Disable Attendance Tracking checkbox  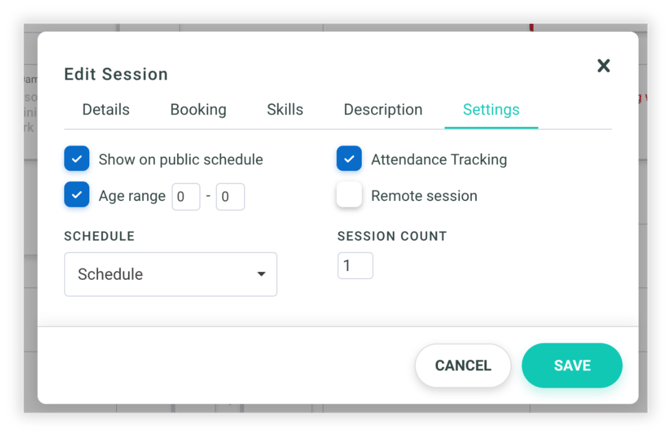(x=349, y=159)
